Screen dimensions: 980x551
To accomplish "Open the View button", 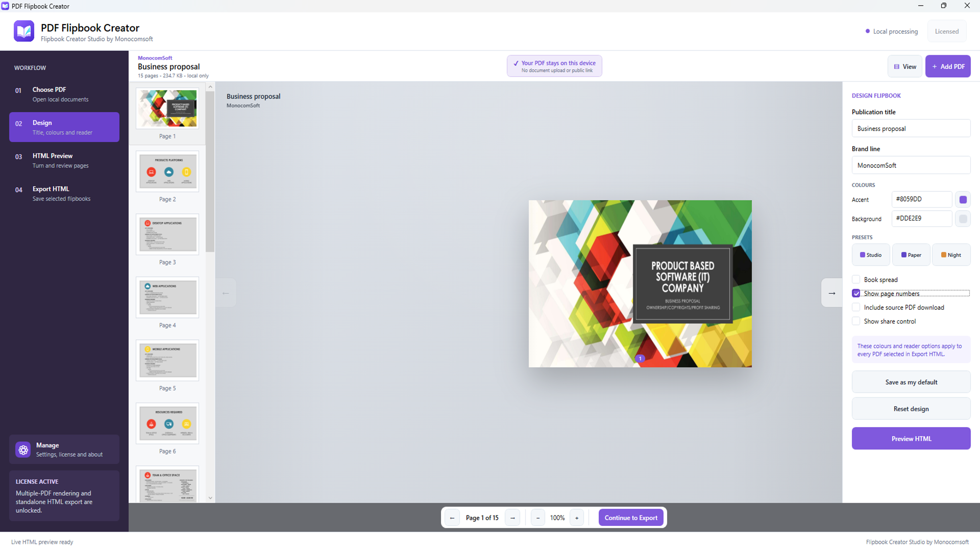I will [905, 66].
